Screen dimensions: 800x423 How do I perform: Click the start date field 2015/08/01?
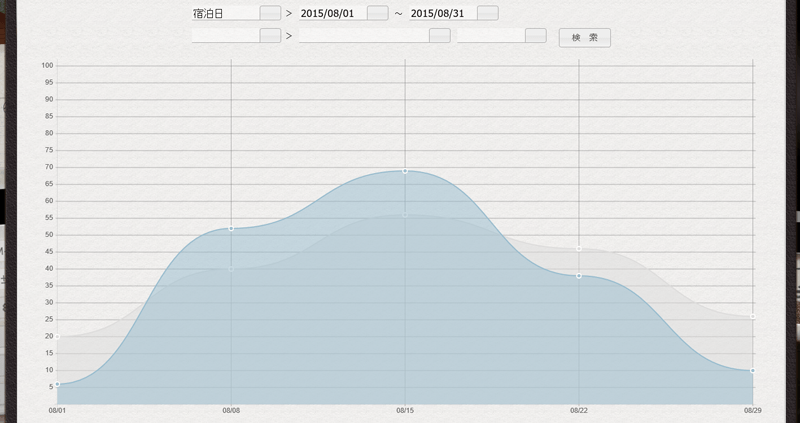332,13
